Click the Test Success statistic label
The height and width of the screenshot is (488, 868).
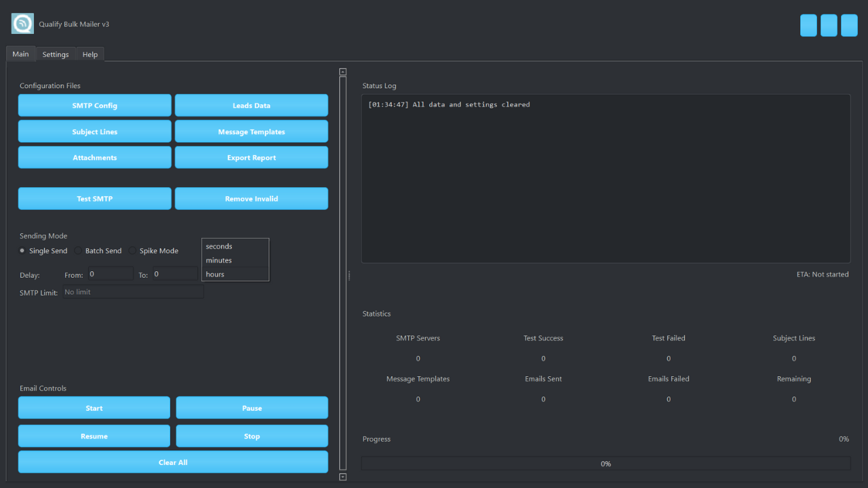(x=543, y=338)
